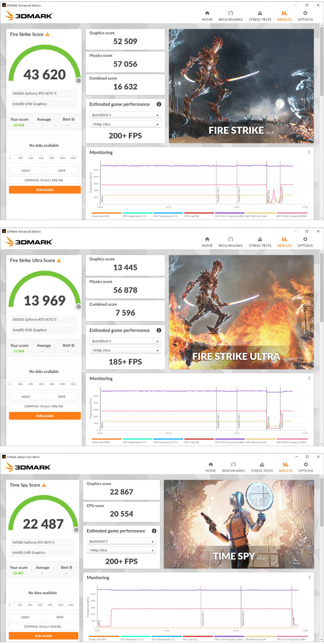
Task: Select RESULTS in the Time Spy window
Action: pyautogui.click(x=286, y=467)
